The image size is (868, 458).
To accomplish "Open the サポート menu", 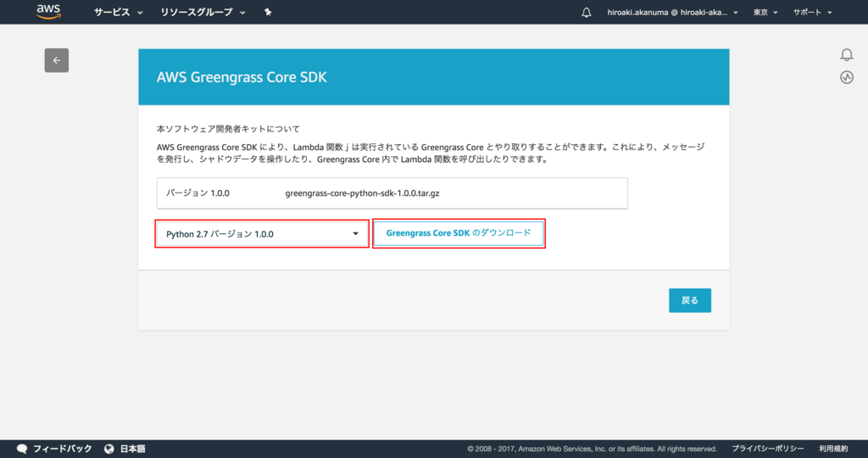I will point(812,12).
